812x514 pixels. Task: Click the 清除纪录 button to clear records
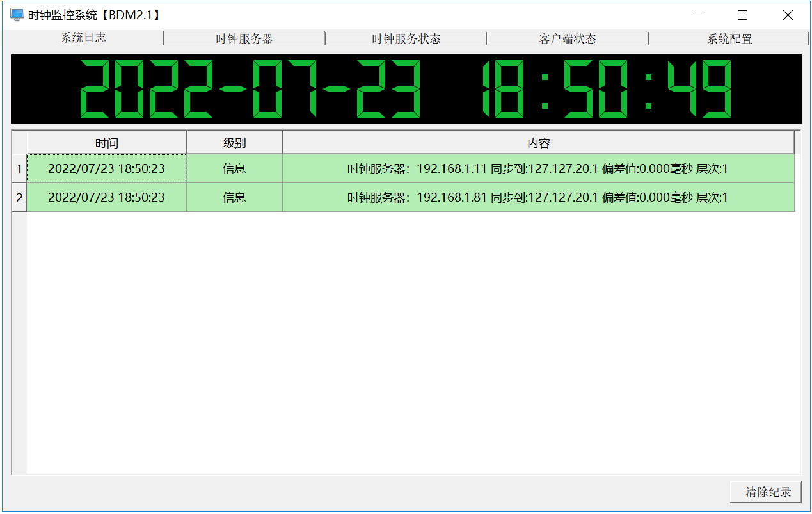tap(765, 492)
